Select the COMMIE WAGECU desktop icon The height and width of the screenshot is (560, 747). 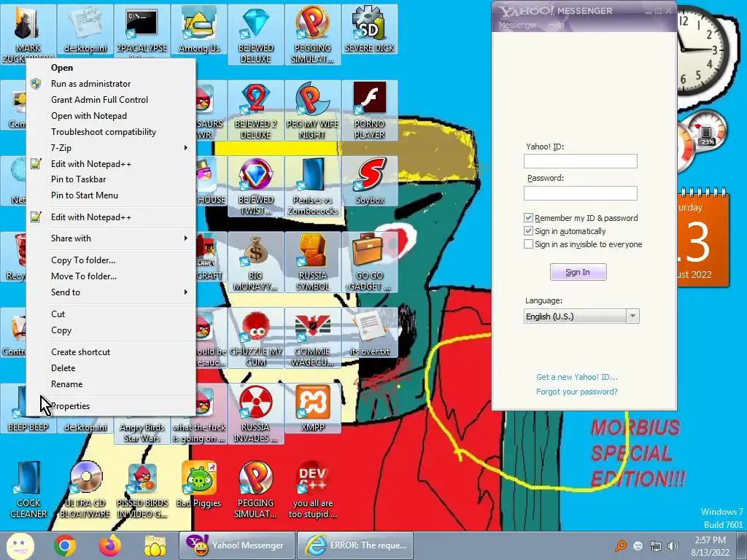tap(313, 338)
